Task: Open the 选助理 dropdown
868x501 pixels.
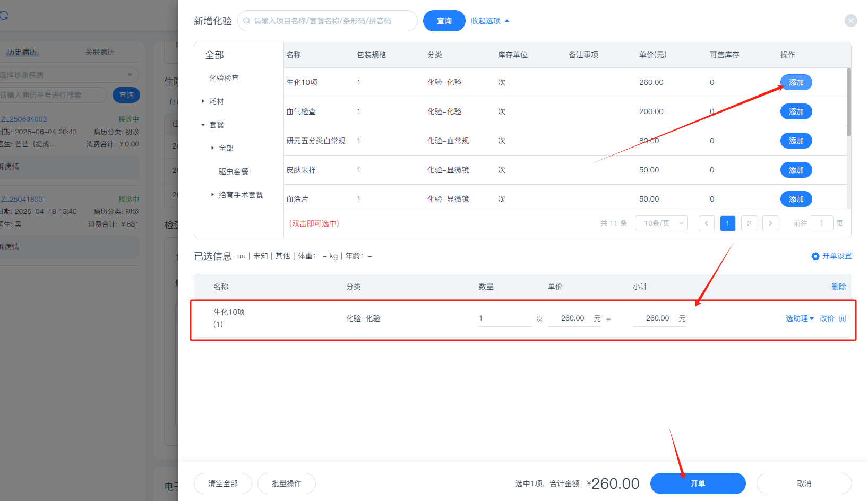Action: [800, 318]
